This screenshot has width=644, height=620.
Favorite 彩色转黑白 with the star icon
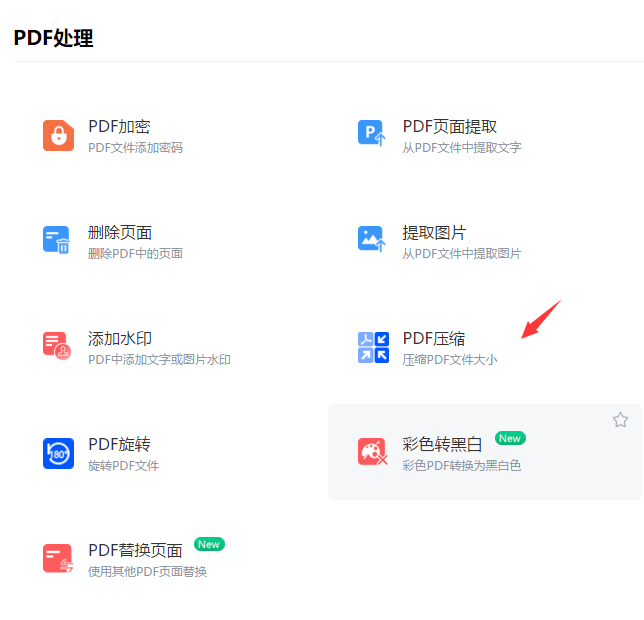click(620, 420)
